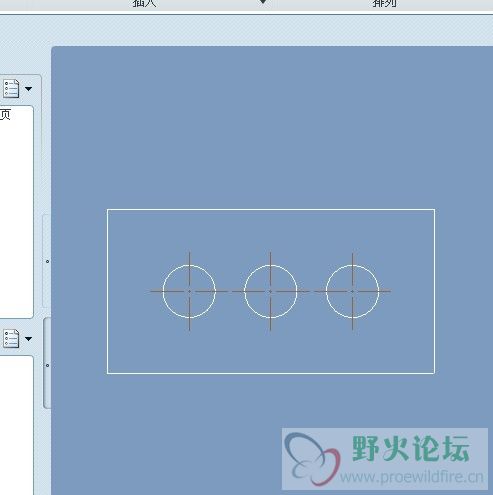Image resolution: width=493 pixels, height=495 pixels.
Task: Click sash handle beside the lower tree panel
Action: (x=47, y=364)
